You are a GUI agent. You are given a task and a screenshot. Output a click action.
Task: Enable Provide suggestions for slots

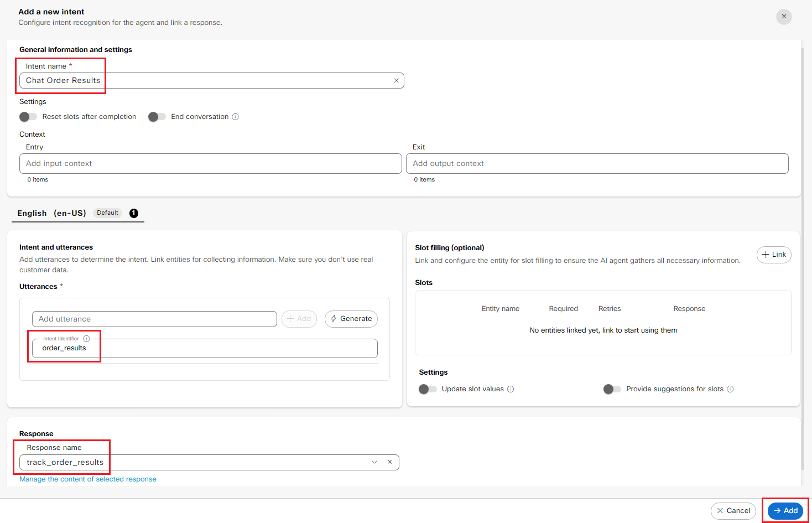612,389
